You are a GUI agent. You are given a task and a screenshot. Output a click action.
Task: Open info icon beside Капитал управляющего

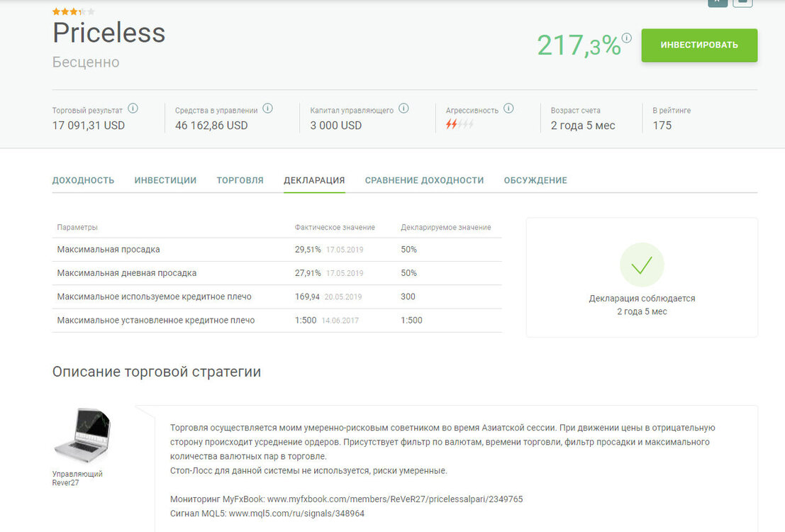click(404, 109)
